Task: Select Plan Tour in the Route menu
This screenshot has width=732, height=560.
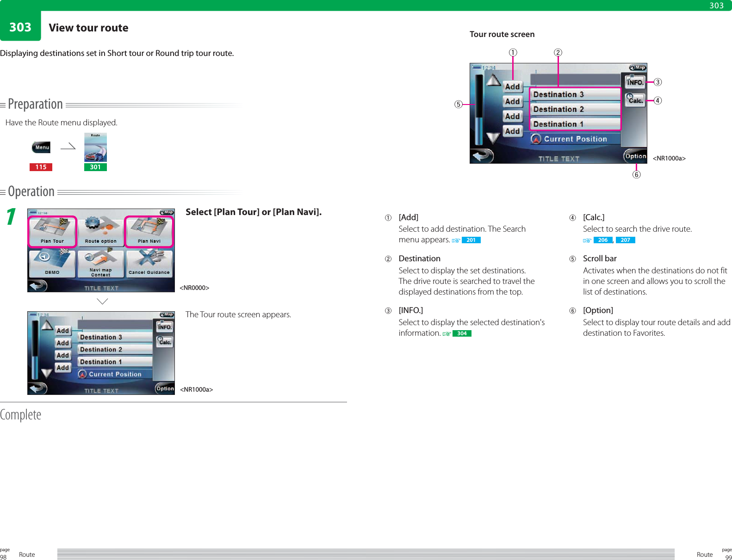Action: (52, 232)
